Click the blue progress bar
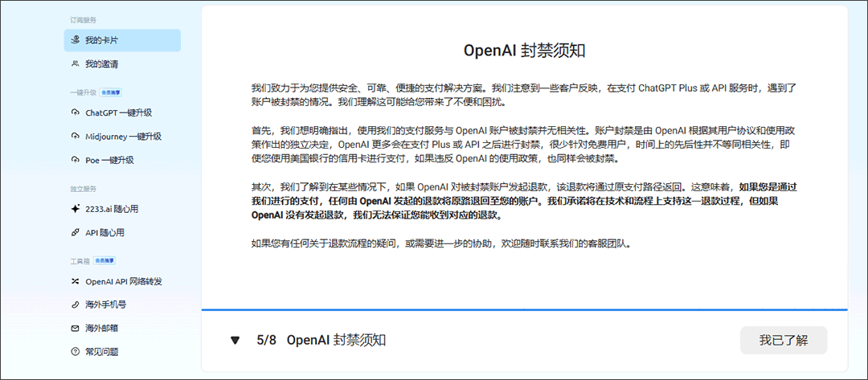Screen dimensions: 868x380 click(524, 310)
